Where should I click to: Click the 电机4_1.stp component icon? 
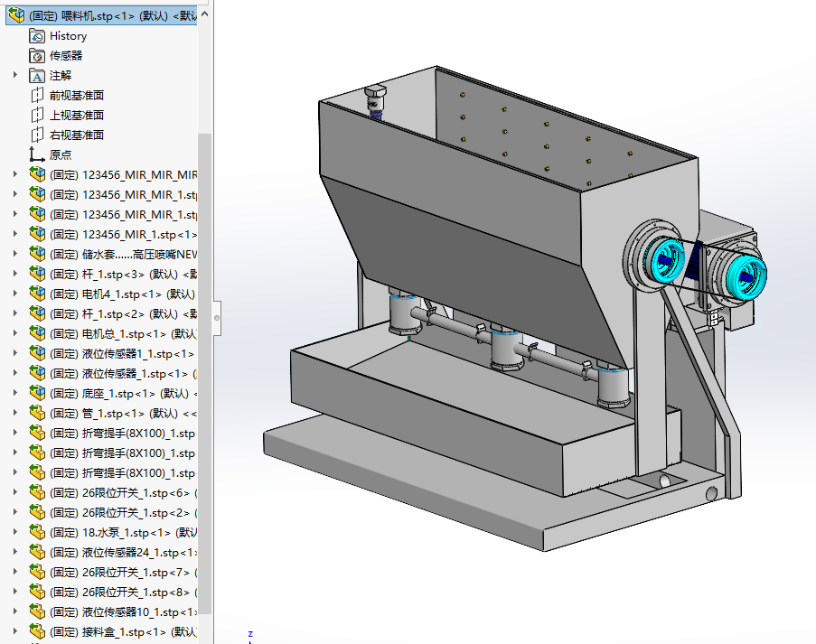coord(37,294)
